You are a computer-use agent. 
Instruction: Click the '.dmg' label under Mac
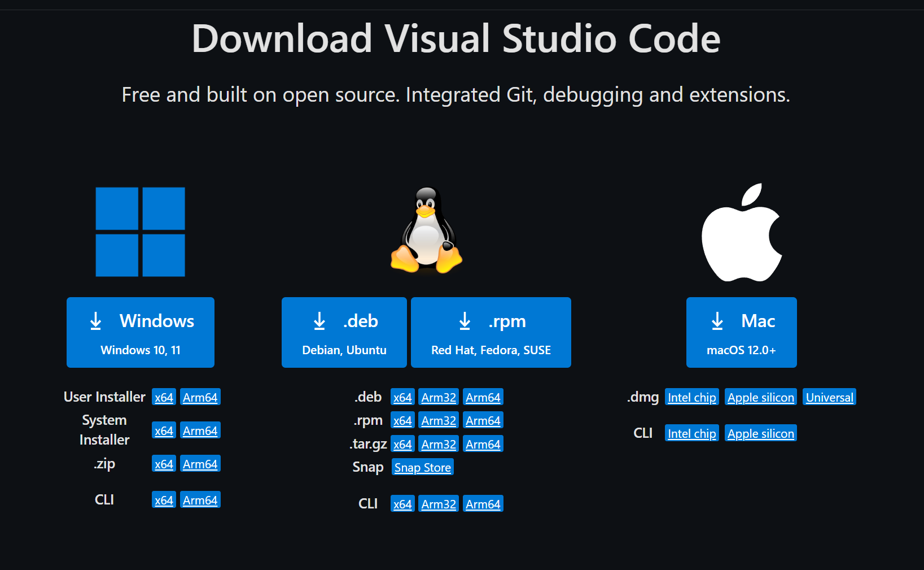tap(643, 397)
